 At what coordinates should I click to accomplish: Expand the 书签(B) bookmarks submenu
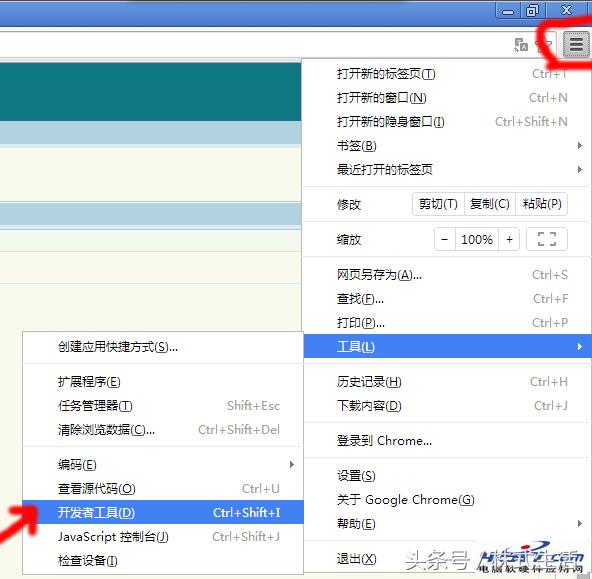tap(447, 146)
